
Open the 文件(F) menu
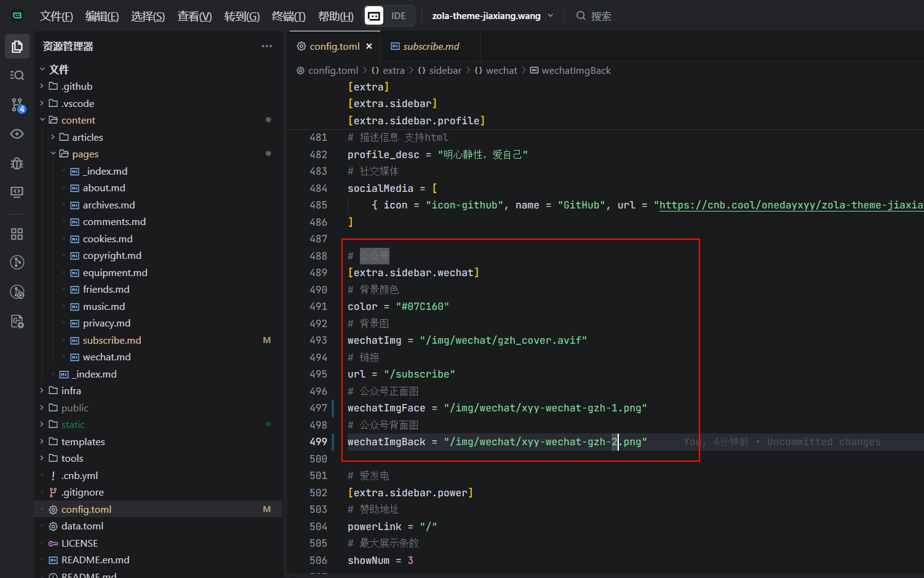57,16
